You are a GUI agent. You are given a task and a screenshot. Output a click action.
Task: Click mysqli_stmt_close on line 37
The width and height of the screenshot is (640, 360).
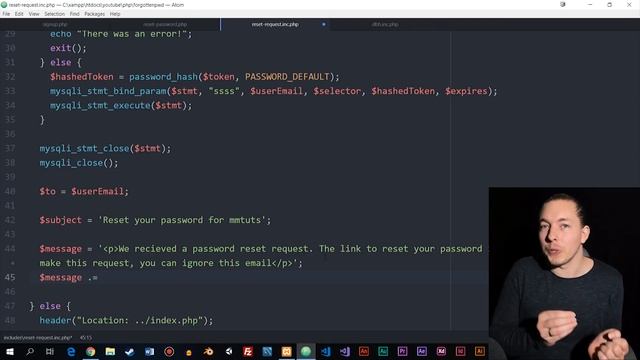click(84, 149)
